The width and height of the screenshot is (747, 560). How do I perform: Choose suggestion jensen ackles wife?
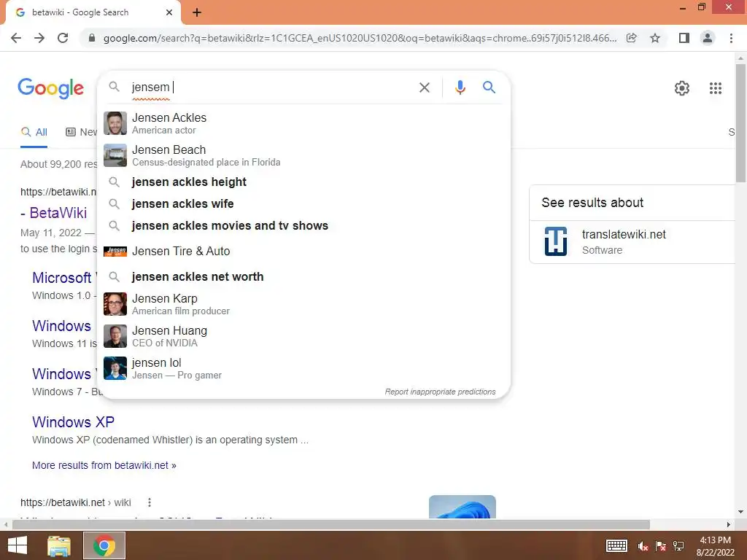(303, 204)
